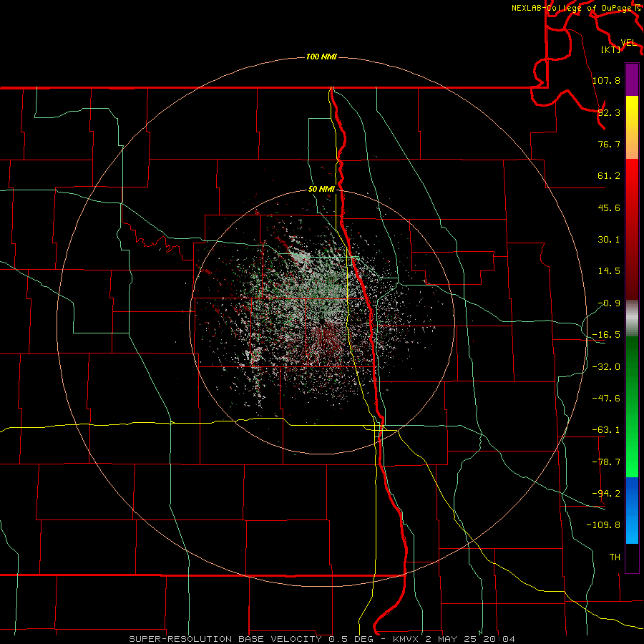The height and width of the screenshot is (644, 644).
Task: Click the Super-Resolution Base Velocity caption
Action: click(x=321, y=639)
